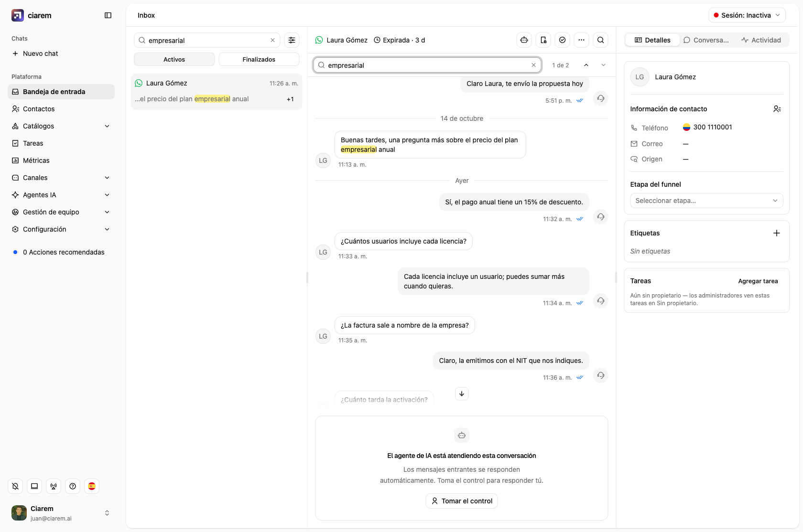Open the Seleccionar etapa funnel dropdown
The height and width of the screenshot is (532, 803).
click(706, 201)
